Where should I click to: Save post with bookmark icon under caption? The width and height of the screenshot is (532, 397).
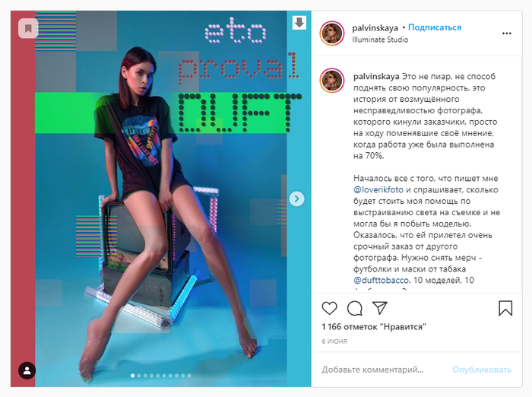505,308
